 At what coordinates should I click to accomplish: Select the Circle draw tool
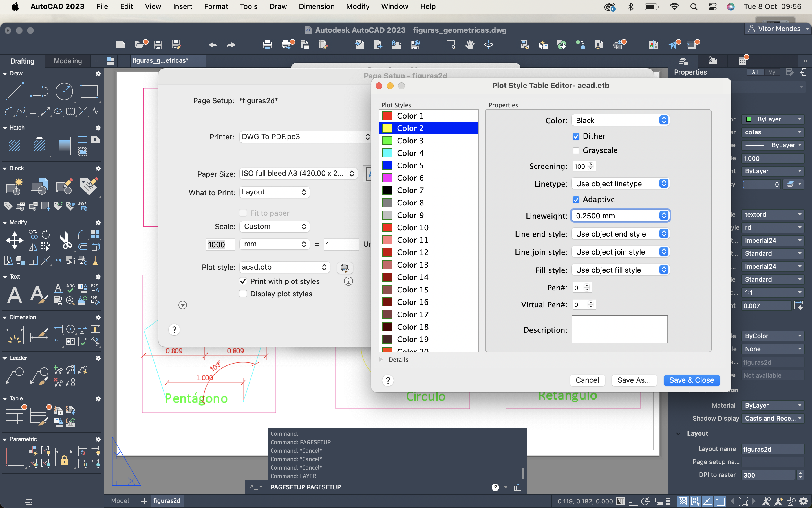pyautogui.click(x=64, y=91)
